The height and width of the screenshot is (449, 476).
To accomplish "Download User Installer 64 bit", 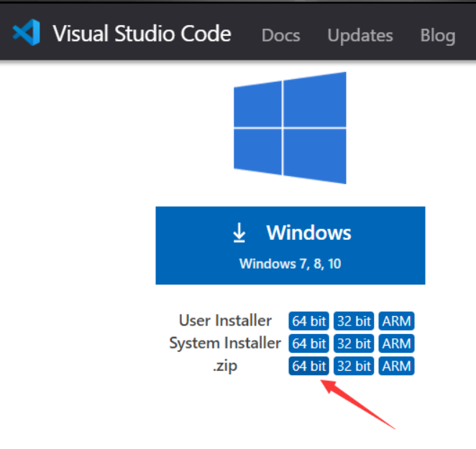I will coord(308,321).
